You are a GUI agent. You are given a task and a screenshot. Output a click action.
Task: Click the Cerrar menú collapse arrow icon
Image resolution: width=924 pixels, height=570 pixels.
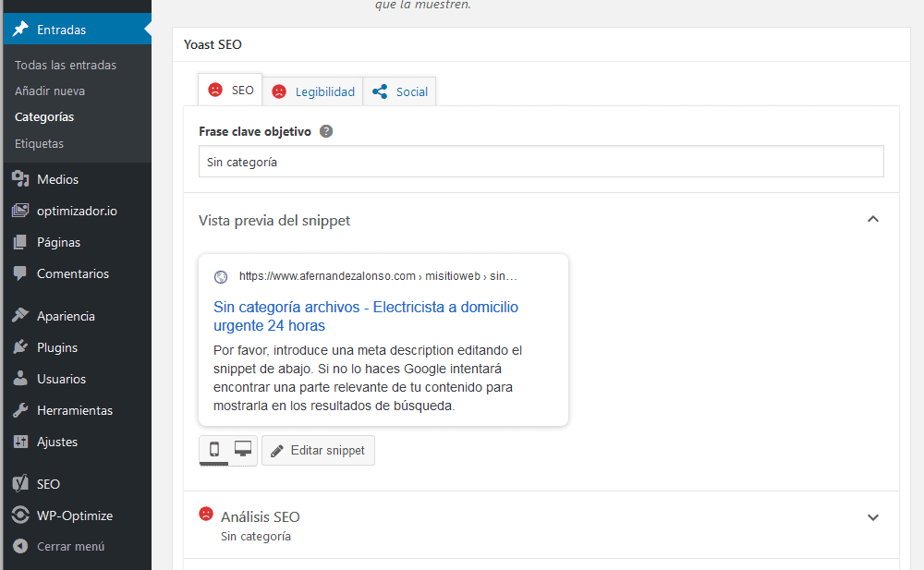(x=20, y=546)
